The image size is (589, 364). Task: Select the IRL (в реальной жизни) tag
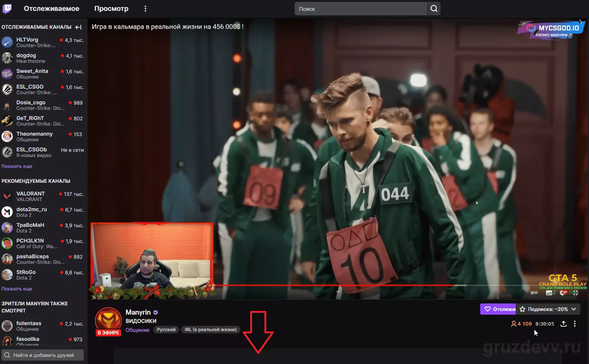[x=211, y=330]
